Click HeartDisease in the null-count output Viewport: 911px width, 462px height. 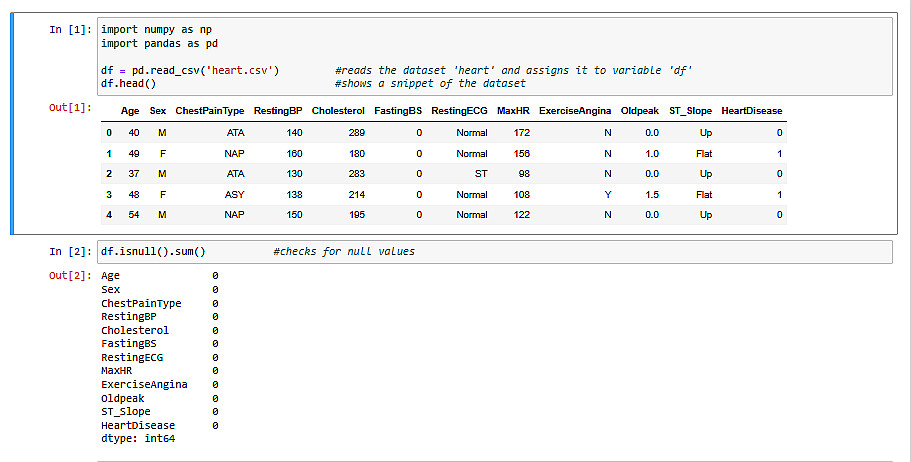click(x=138, y=425)
